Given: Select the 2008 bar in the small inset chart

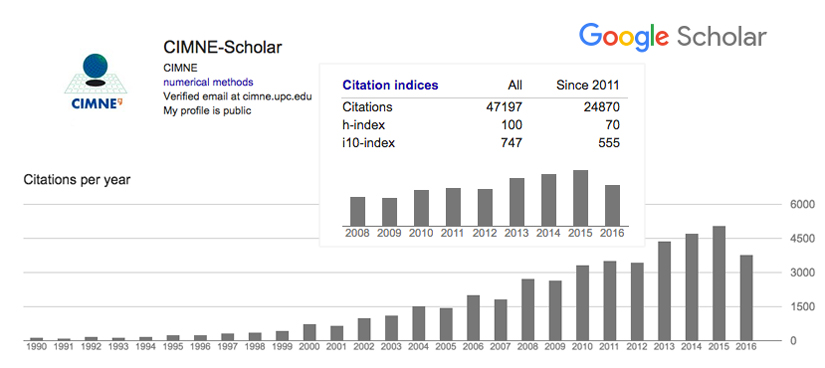Looking at the screenshot, I should click(x=358, y=212).
